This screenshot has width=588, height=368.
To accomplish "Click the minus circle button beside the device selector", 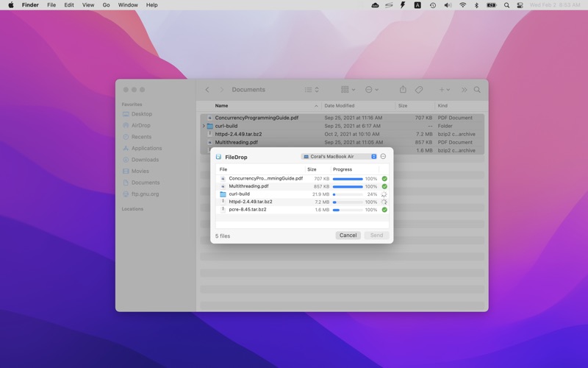I will point(383,156).
